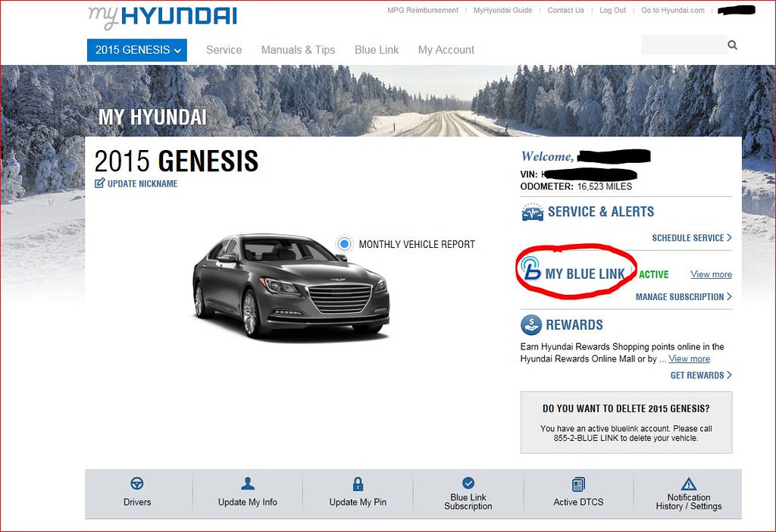Screen dimensions: 776x532
Task: Click the search input field
Action: [684, 45]
